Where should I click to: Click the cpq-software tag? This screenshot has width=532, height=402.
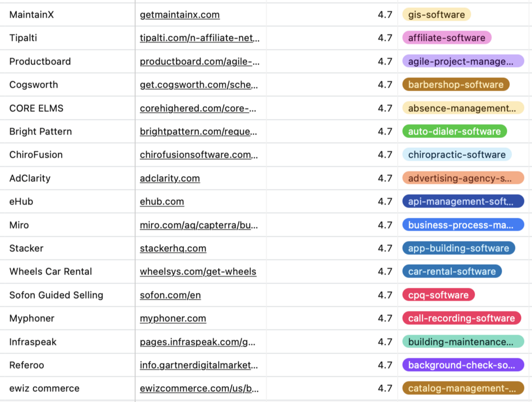pyautogui.click(x=438, y=295)
